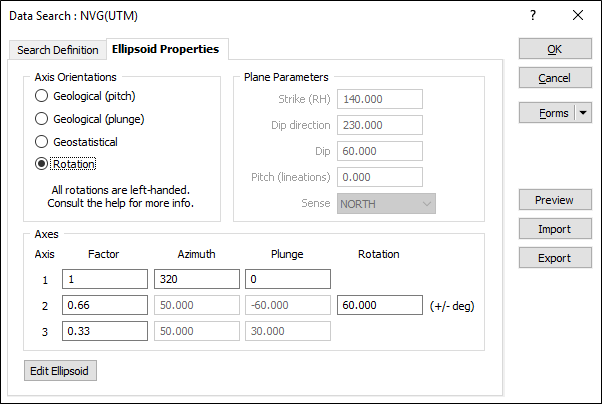Import ellipsoid settings
The height and width of the screenshot is (404, 602).
click(x=554, y=229)
